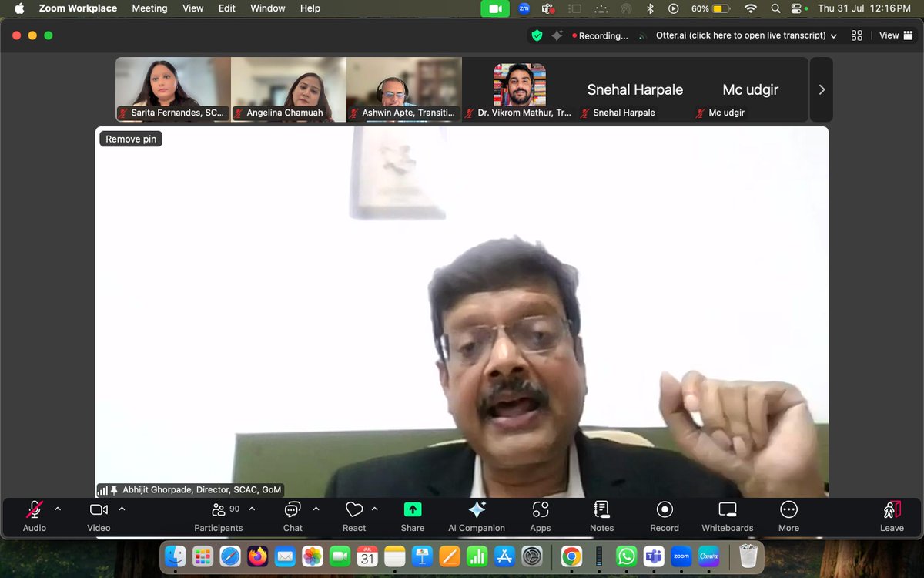Open the Meeting menu
The image size is (924, 578).
point(149,8)
